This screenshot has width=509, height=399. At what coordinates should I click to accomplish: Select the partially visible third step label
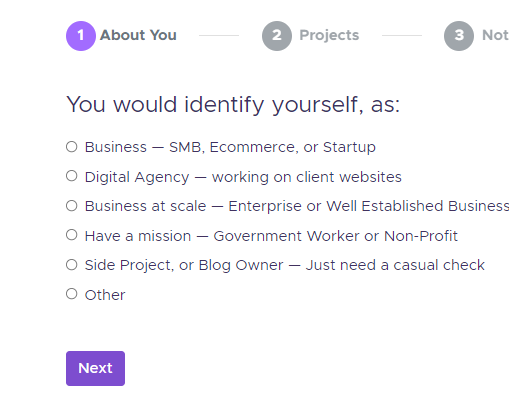tap(495, 35)
